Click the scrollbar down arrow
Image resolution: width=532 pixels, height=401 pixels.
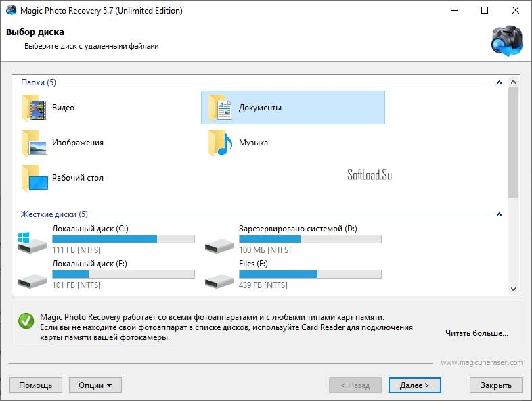point(513,289)
